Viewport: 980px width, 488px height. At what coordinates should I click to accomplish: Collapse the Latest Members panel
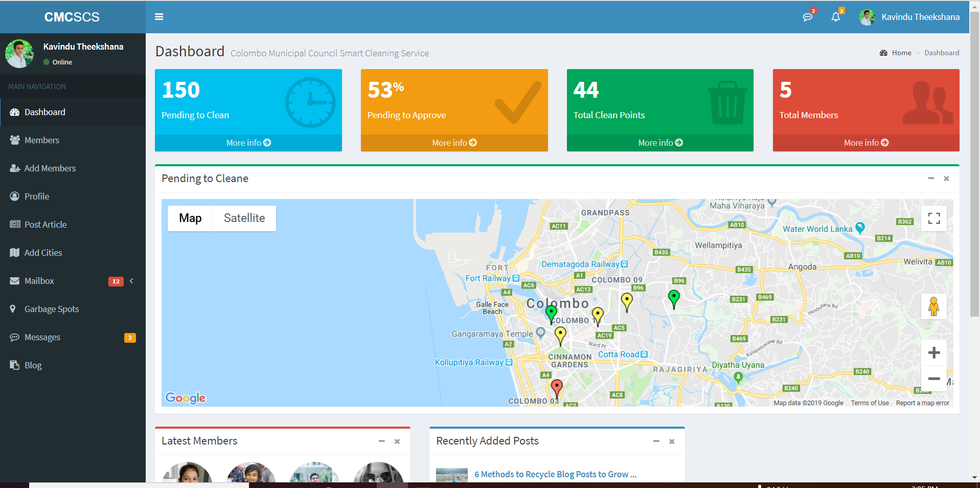pyautogui.click(x=381, y=441)
